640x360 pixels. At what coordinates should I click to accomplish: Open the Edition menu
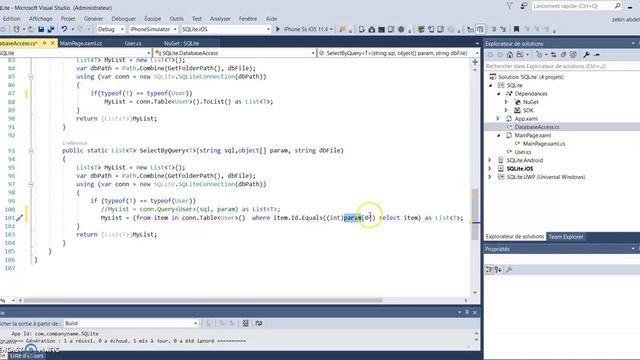tap(11, 19)
